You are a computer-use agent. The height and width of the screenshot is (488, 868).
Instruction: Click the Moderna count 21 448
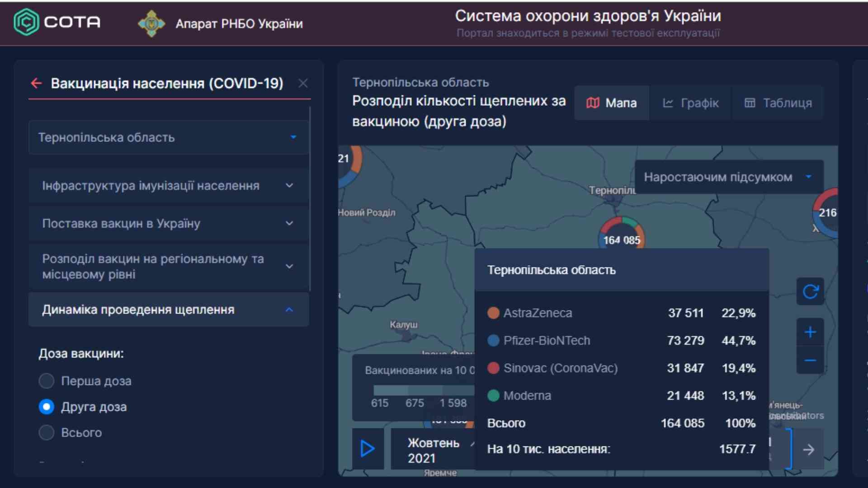tap(685, 396)
